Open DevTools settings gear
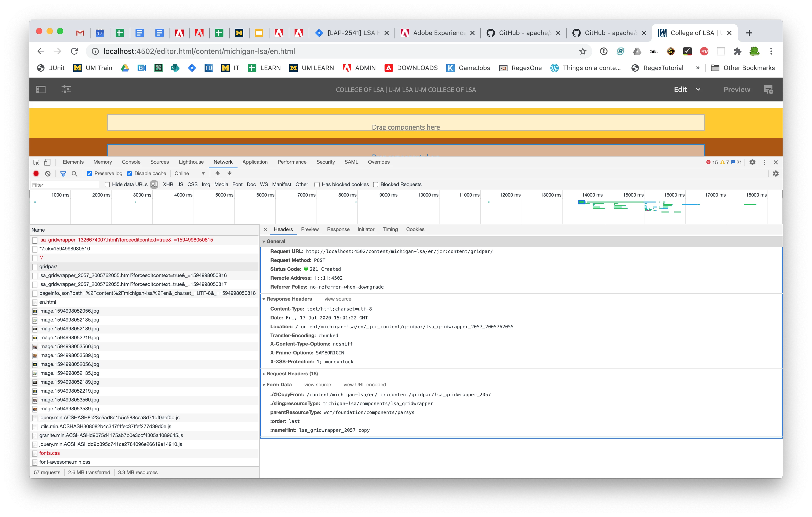The height and width of the screenshot is (517, 812). tap(752, 162)
